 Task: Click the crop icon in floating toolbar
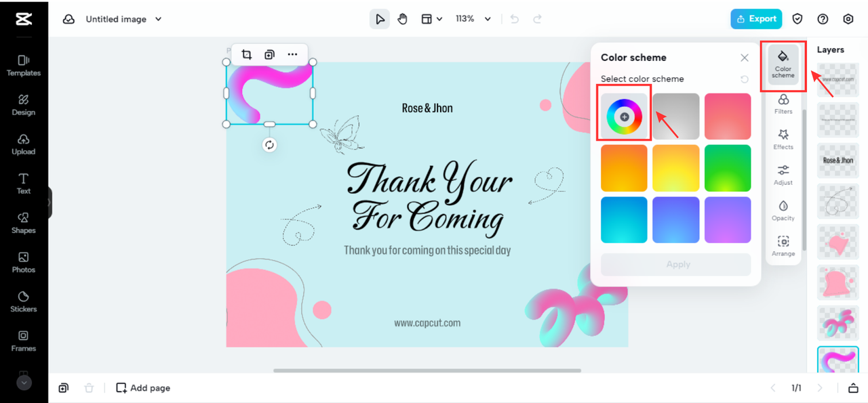pos(247,54)
